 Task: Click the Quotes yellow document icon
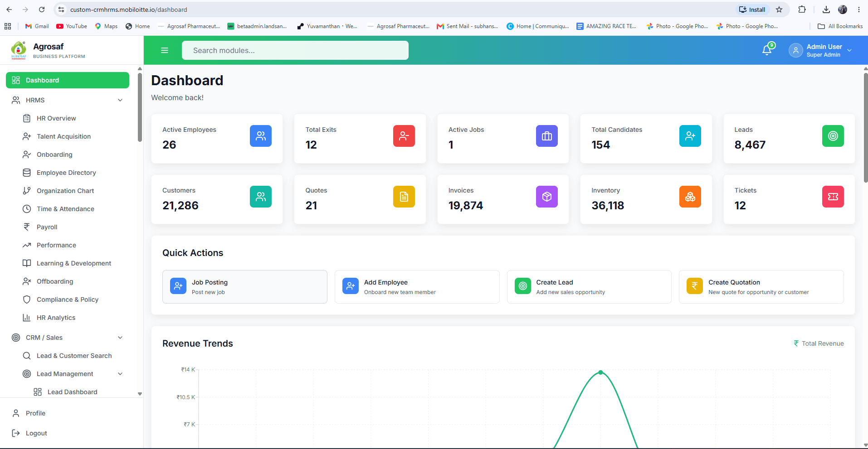pos(404,197)
